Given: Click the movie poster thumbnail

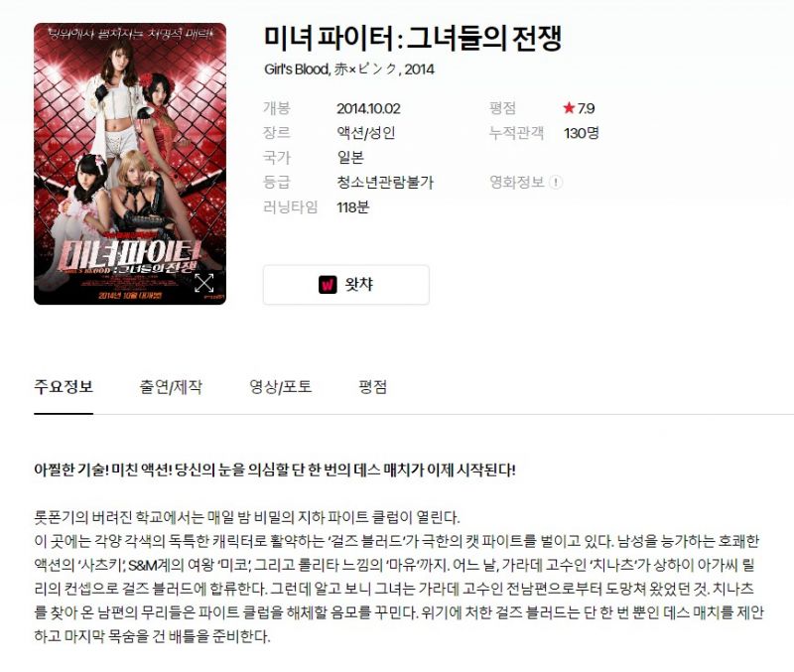Looking at the screenshot, I should (130, 164).
